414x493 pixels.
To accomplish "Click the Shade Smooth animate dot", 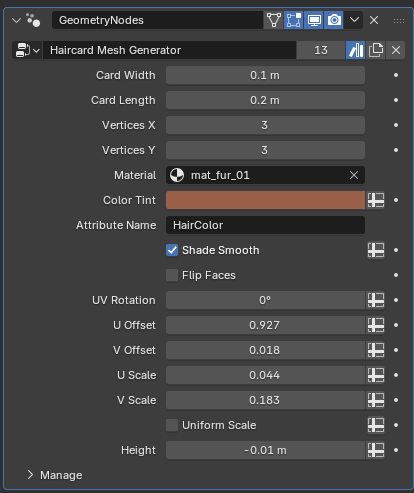I will [x=396, y=250].
